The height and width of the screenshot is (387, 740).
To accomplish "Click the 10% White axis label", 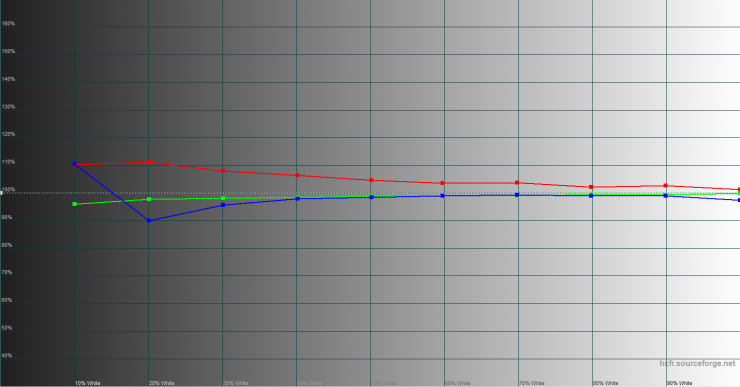I will coord(87,383).
